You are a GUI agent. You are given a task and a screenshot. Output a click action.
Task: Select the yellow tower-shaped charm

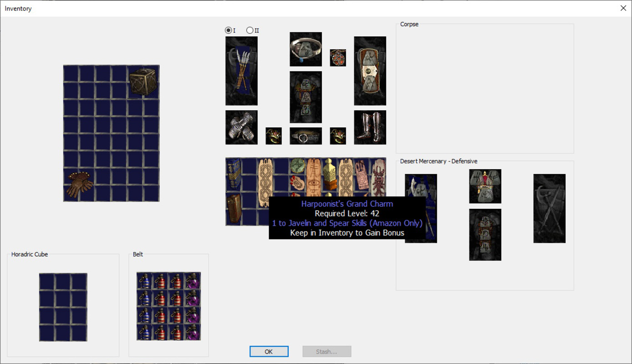[330, 175]
